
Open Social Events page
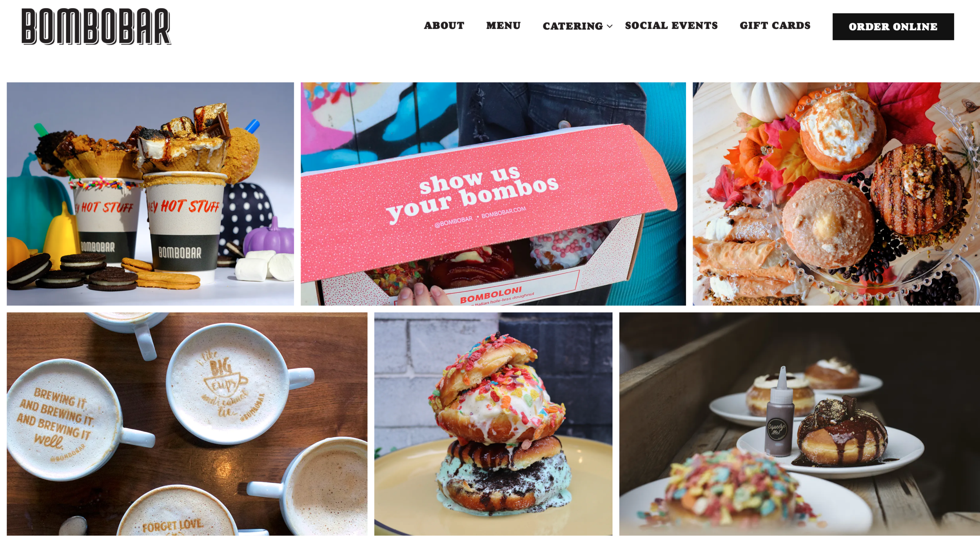(x=671, y=25)
